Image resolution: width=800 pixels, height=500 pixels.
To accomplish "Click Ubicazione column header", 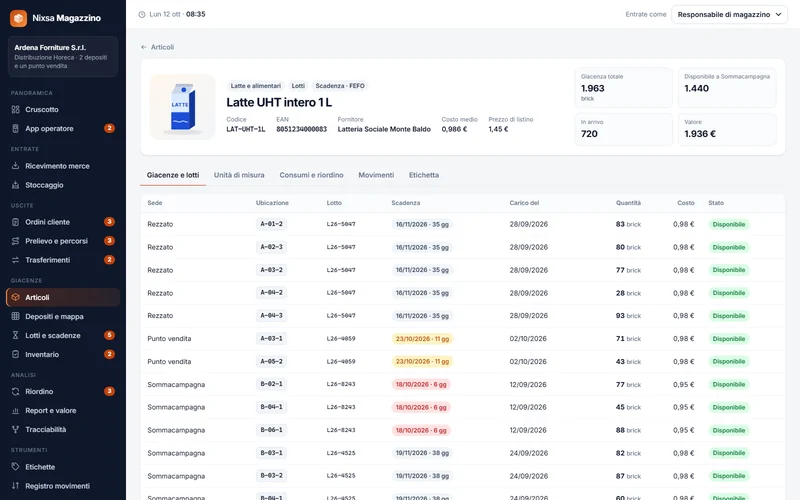I will [x=272, y=203].
